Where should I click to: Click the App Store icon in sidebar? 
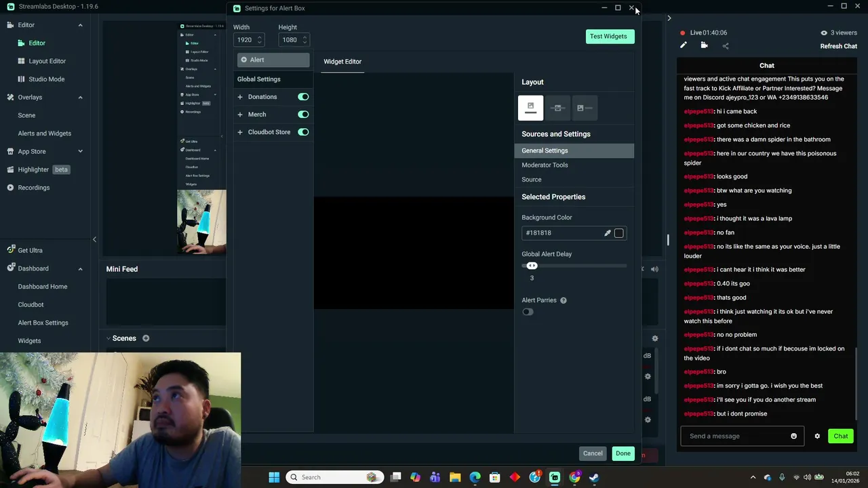coord(10,152)
